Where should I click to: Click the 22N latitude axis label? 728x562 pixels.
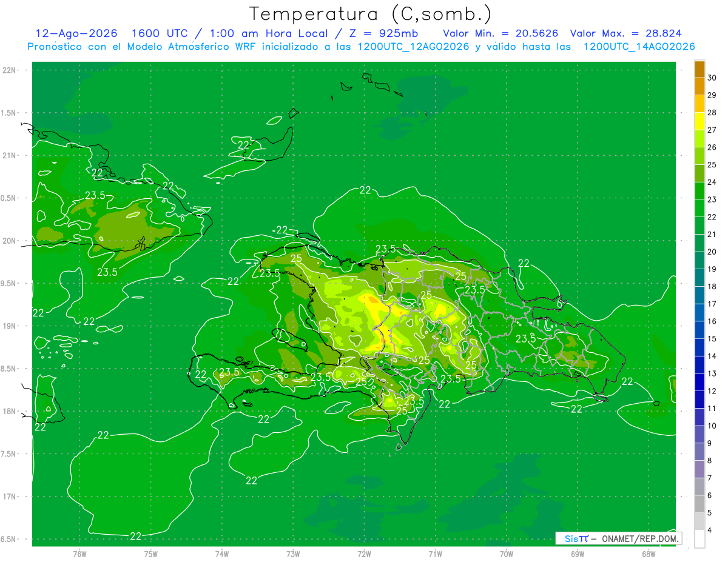pyautogui.click(x=10, y=70)
